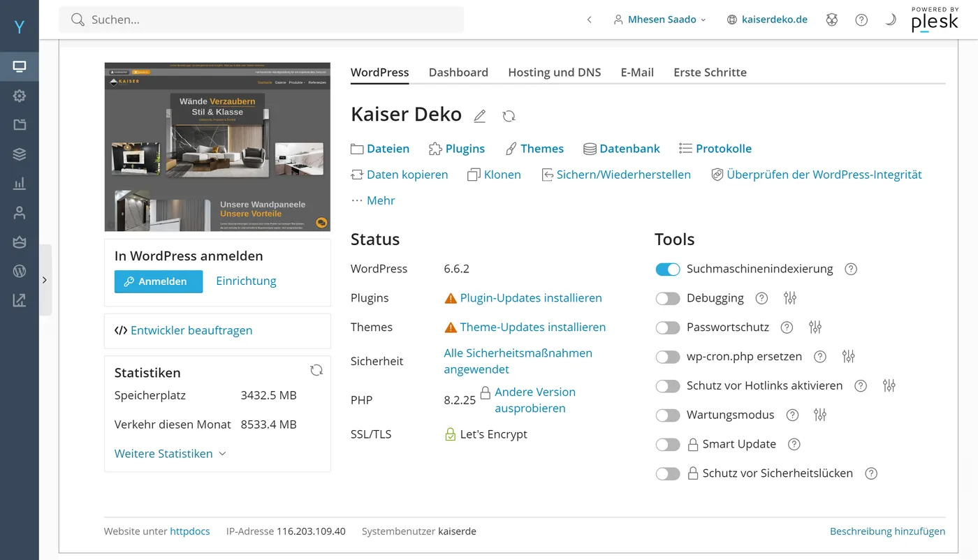Viewport: 978px width, 560px height.
Task: Open the Einrichtung link
Action: tap(246, 281)
